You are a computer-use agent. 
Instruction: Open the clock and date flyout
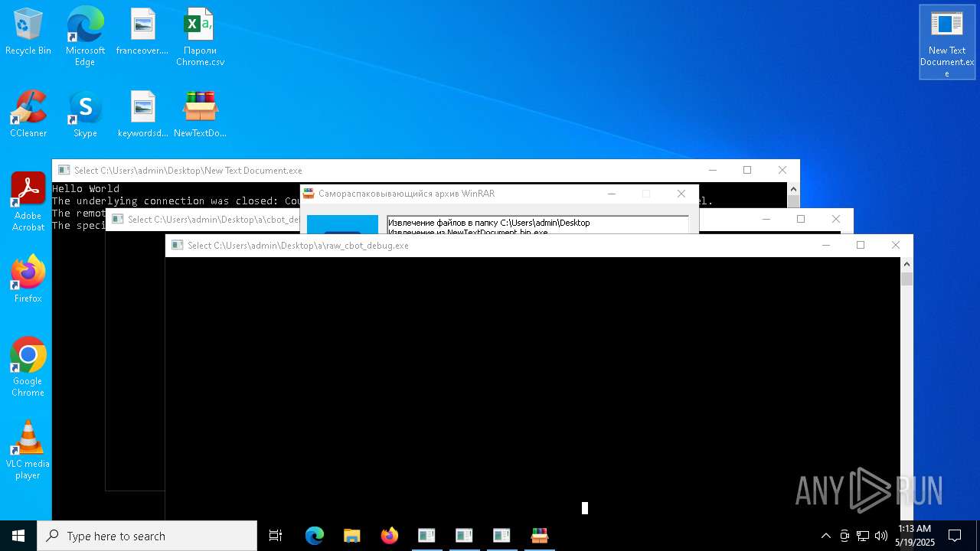coord(915,536)
